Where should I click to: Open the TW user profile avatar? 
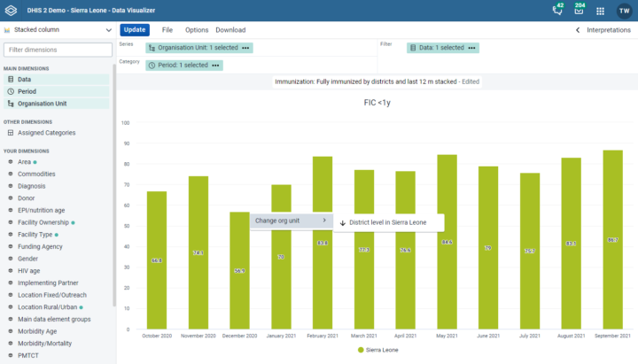[x=624, y=11]
